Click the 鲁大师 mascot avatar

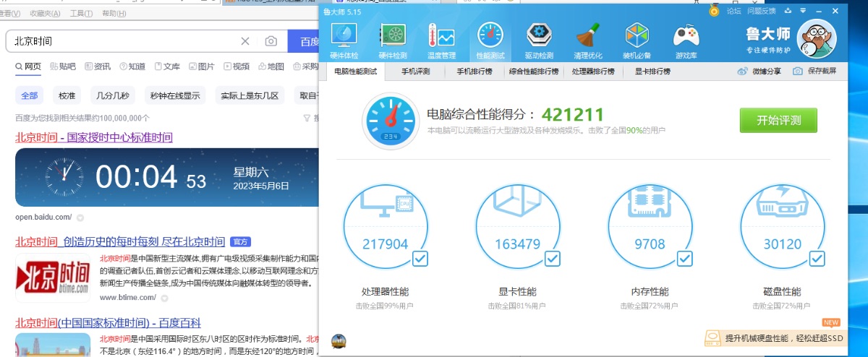[816, 40]
